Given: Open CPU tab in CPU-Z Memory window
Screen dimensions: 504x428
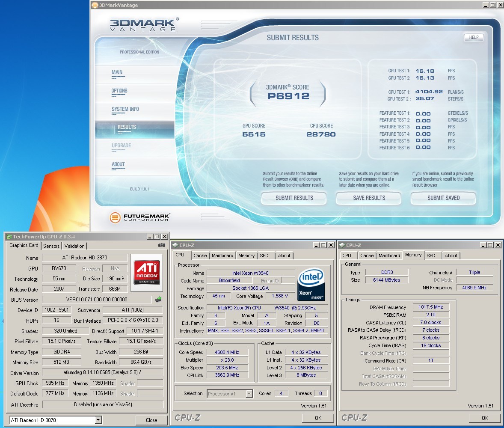Looking at the screenshot, I should [347, 256].
